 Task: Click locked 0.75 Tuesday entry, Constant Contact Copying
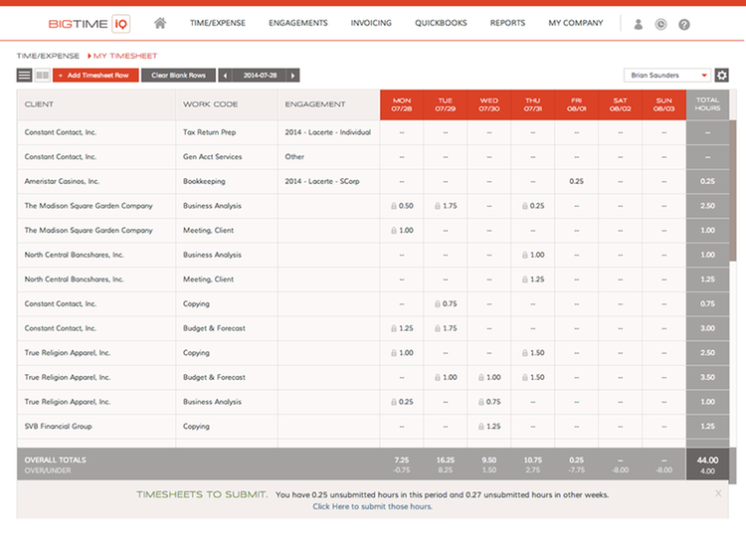click(x=446, y=304)
